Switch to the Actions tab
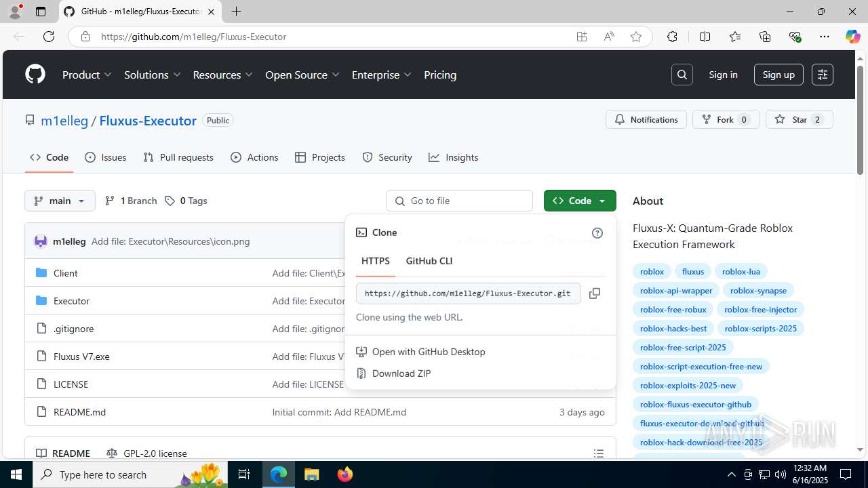The height and width of the screenshot is (488, 868). pyautogui.click(x=254, y=157)
